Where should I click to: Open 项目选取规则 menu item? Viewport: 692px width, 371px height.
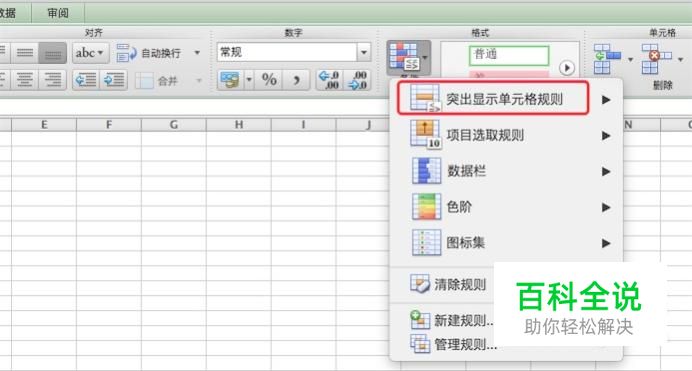click(507, 135)
